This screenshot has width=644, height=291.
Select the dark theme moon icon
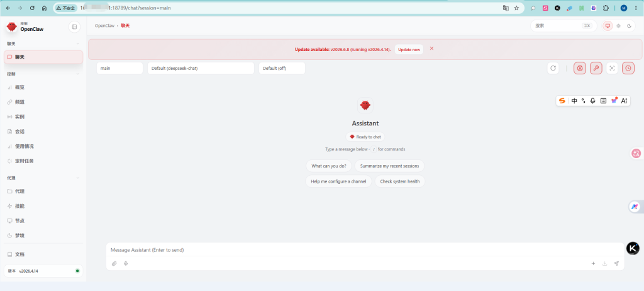coord(629,26)
